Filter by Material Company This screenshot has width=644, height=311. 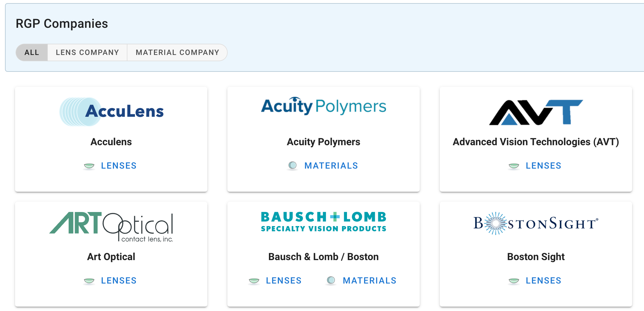click(x=177, y=52)
